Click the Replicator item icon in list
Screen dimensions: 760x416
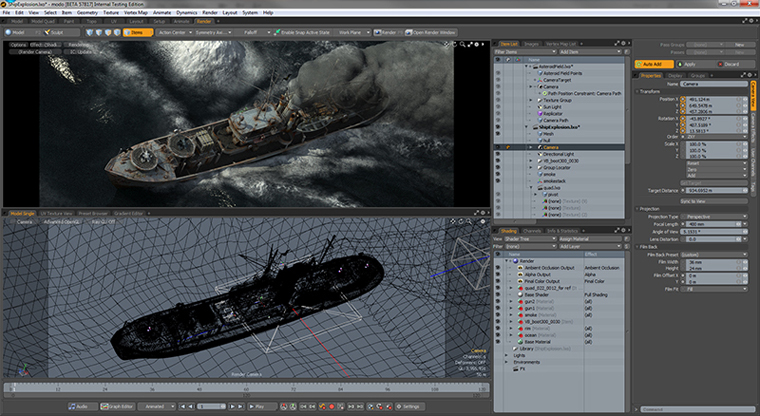point(538,115)
